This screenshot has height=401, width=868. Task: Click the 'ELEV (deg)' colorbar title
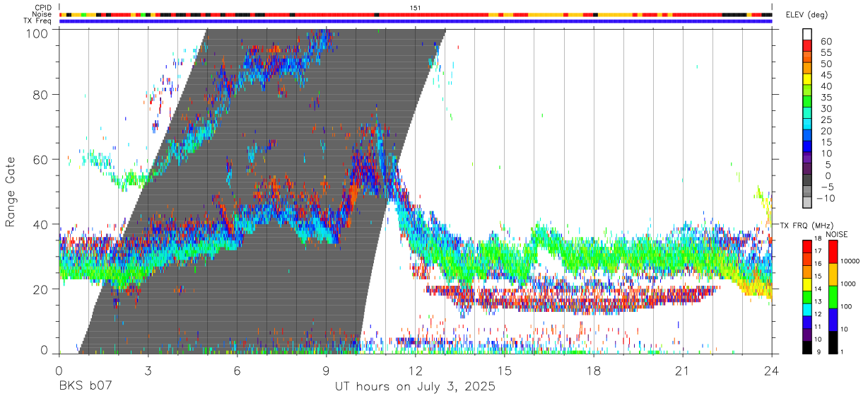(807, 15)
